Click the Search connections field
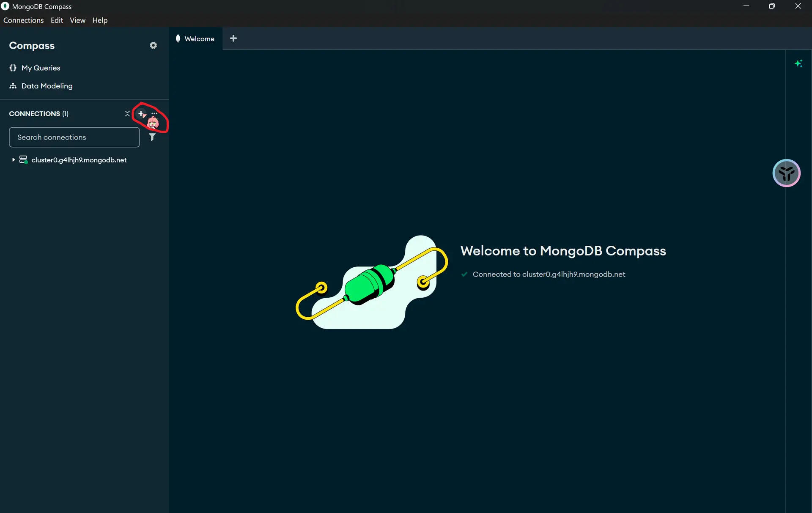This screenshot has height=513, width=812. (74, 137)
